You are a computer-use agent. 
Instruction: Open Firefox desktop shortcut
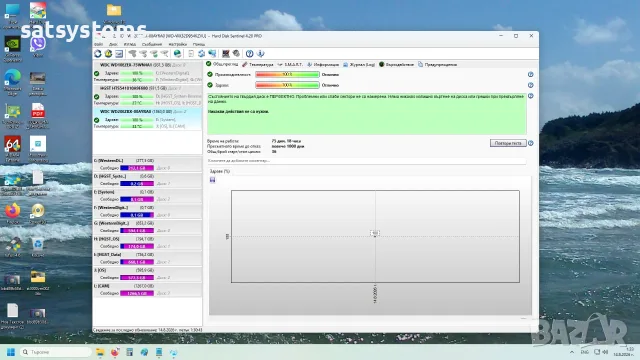click(12, 213)
